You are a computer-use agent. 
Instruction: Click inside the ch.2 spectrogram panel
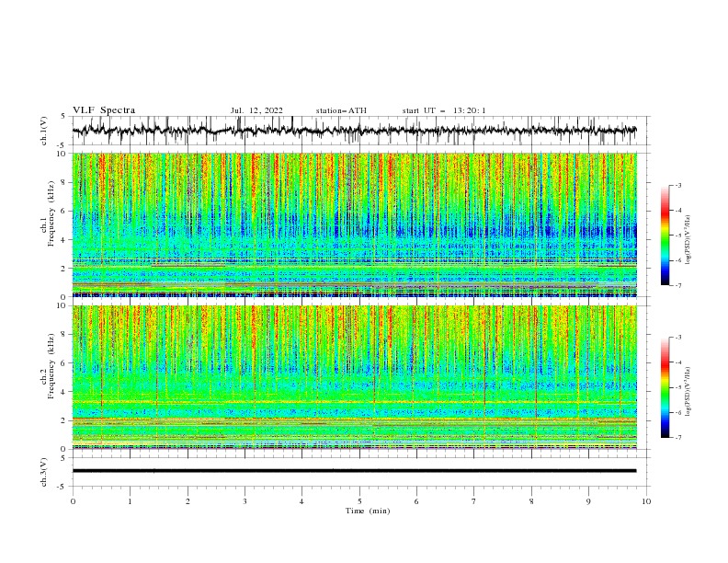(x=354, y=377)
